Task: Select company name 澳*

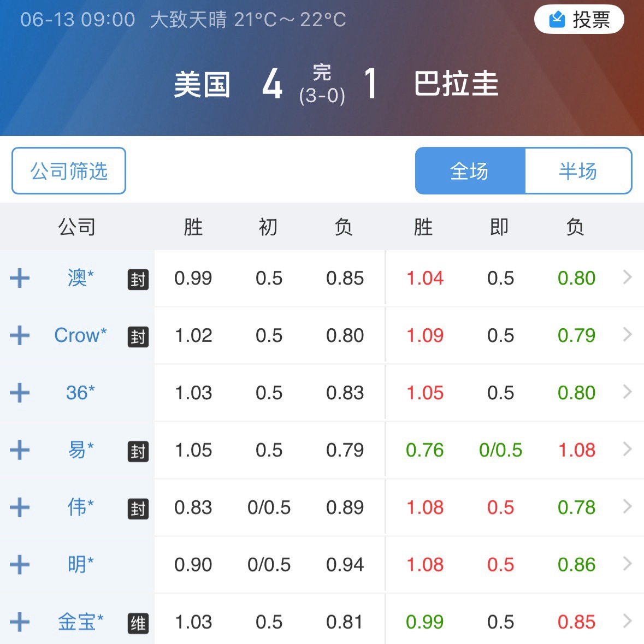Action: pyautogui.click(x=80, y=277)
